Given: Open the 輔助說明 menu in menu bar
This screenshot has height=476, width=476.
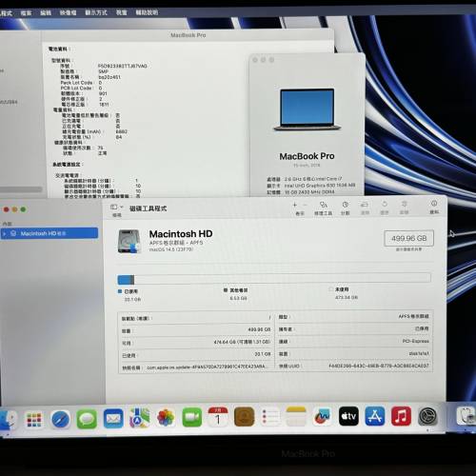Looking at the screenshot, I should 147,12.
